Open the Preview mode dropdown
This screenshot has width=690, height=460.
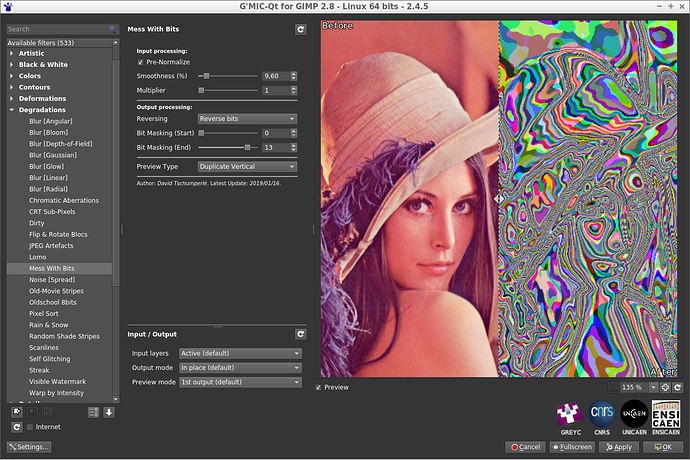[240, 382]
